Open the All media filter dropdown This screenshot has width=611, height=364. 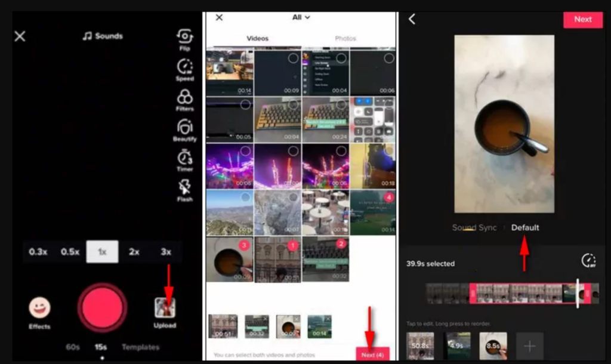tap(301, 17)
